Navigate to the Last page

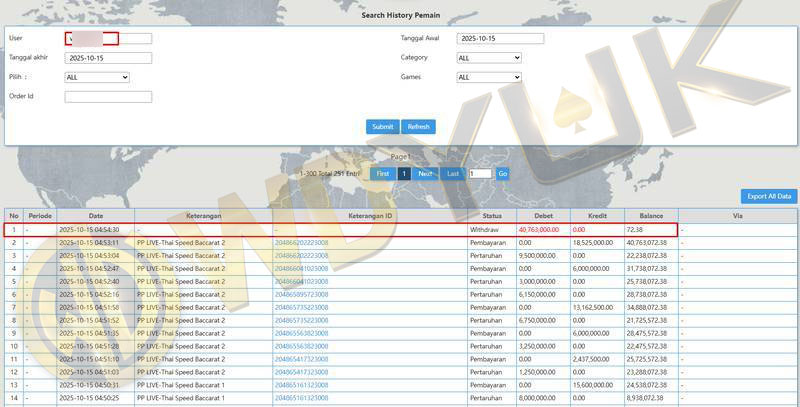click(x=453, y=173)
